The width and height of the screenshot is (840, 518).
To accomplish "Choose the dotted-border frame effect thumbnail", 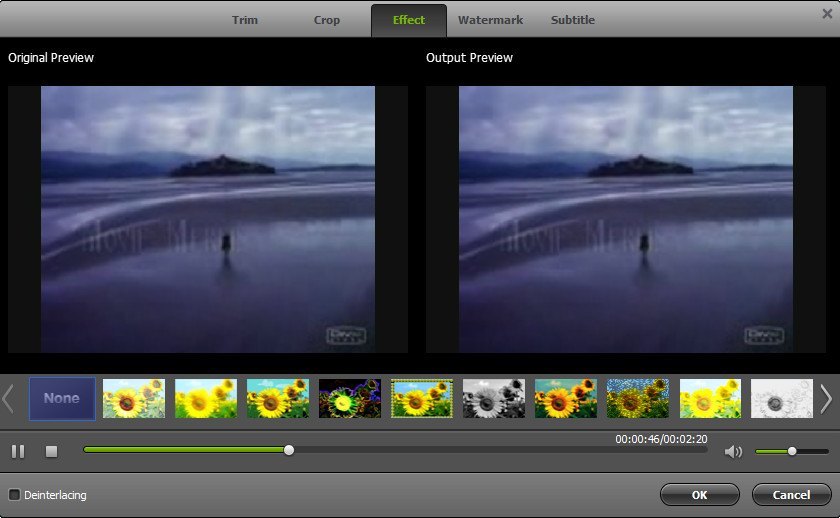I will [422, 399].
